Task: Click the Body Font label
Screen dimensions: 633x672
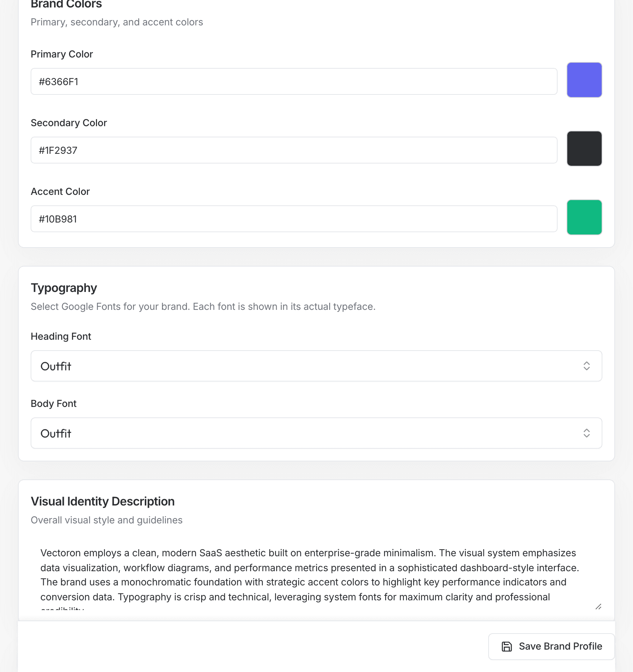Action: (x=53, y=404)
